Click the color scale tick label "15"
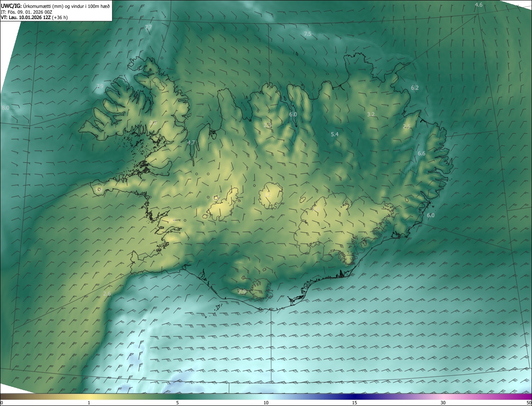532x406 pixels. point(355,403)
